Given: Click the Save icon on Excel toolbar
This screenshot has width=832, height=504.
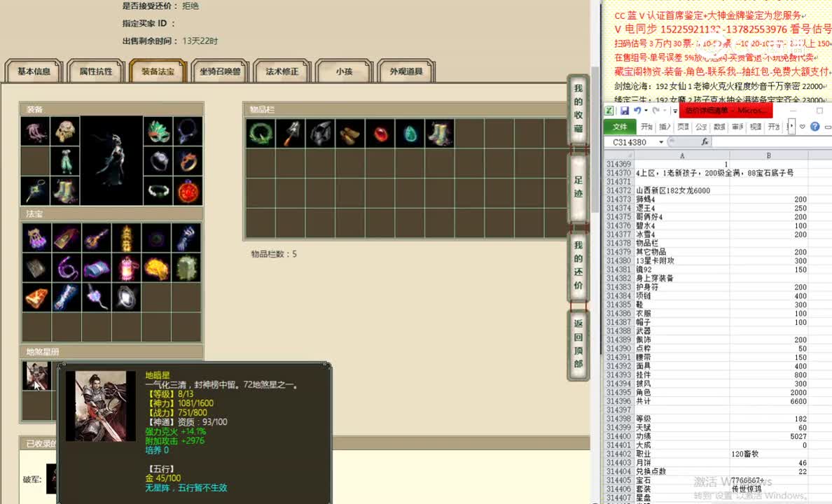Looking at the screenshot, I should [625, 111].
